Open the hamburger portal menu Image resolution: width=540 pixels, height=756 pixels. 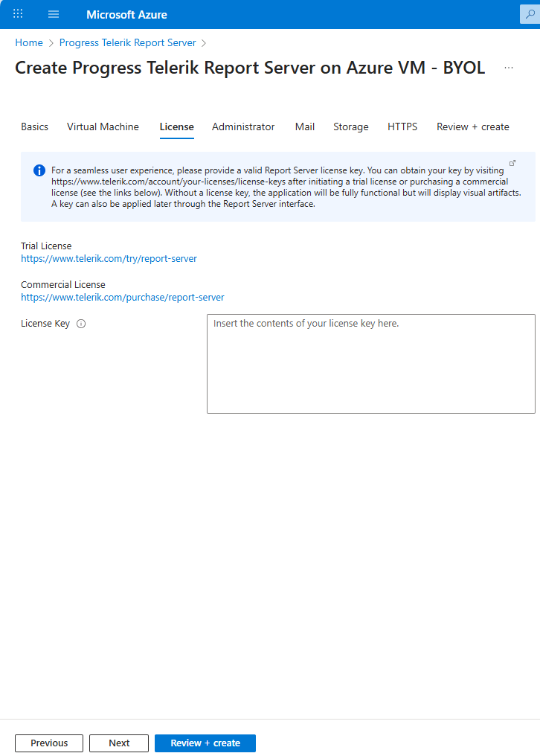(x=54, y=14)
